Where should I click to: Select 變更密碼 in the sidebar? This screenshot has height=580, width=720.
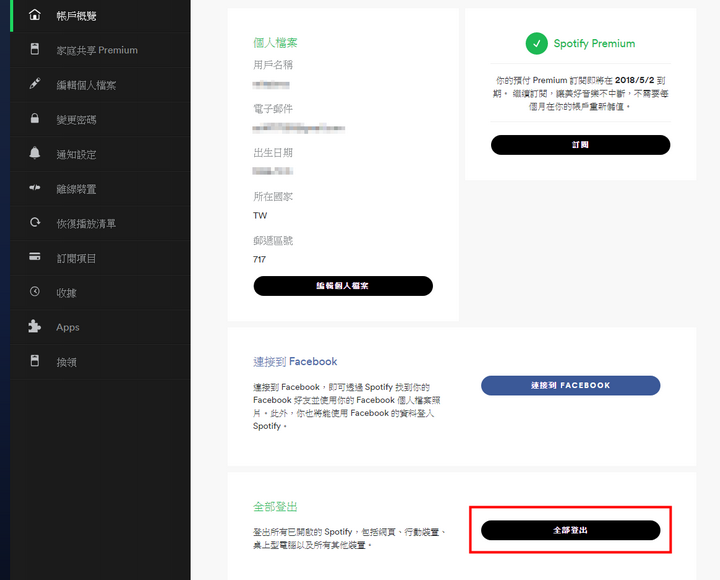click(100, 119)
